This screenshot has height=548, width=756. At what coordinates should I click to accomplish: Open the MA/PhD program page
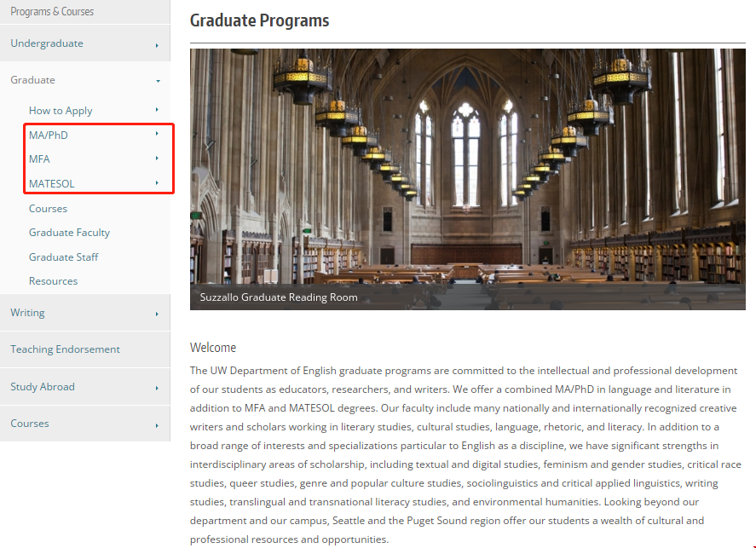click(x=49, y=135)
